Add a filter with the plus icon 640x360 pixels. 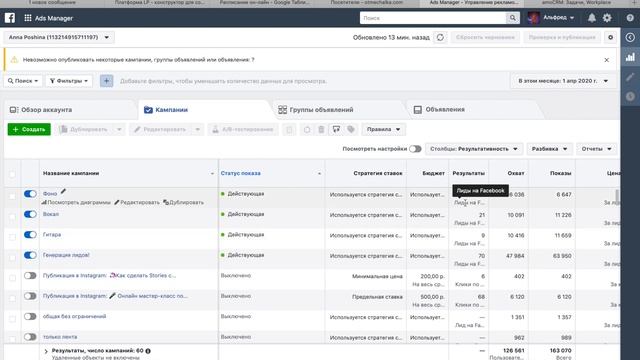click(x=106, y=81)
